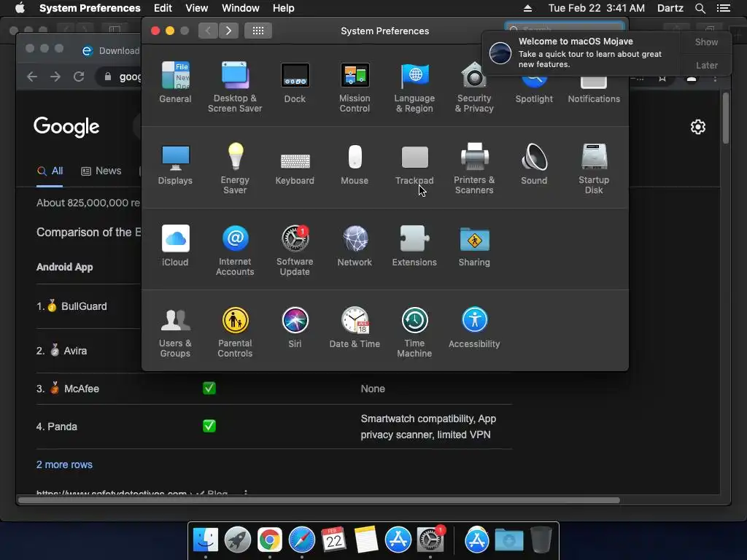747x560 pixels.
Task: Open Google Chrome from the Dock
Action: pyautogui.click(x=270, y=540)
